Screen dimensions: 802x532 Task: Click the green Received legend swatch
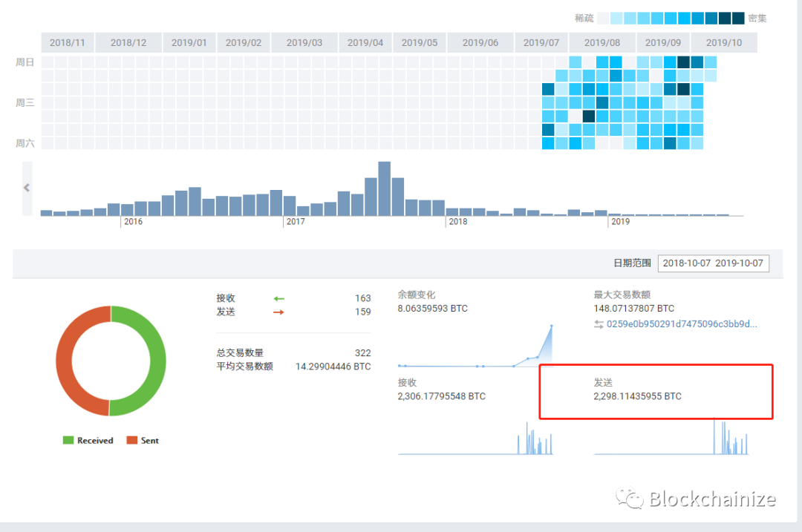68,440
